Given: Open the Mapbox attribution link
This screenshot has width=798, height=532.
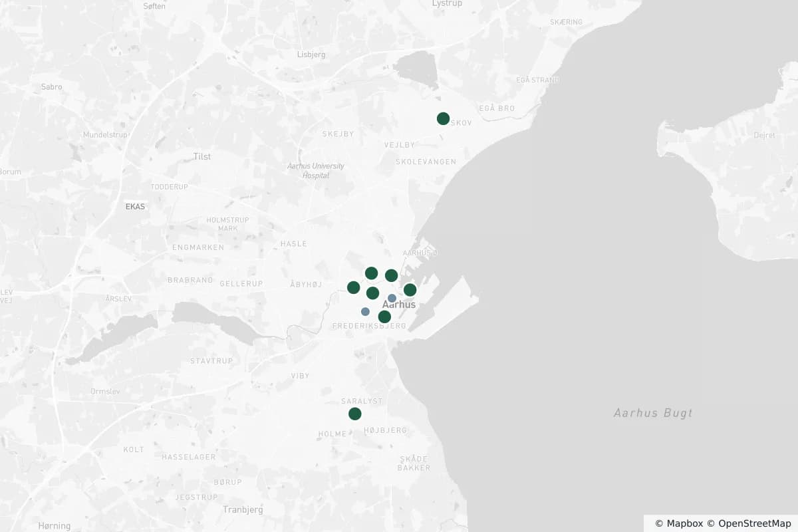Looking at the screenshot, I should [678, 523].
